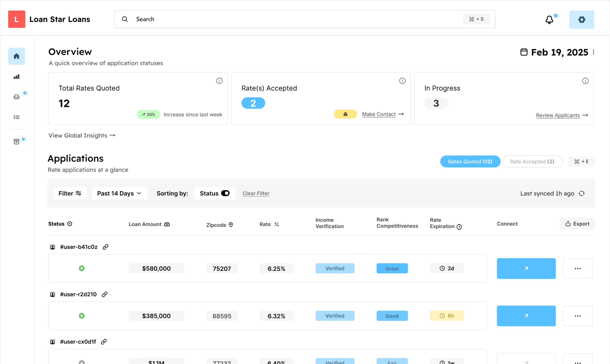Click green status dot of $580,000 row
610x364 pixels.
click(82, 268)
